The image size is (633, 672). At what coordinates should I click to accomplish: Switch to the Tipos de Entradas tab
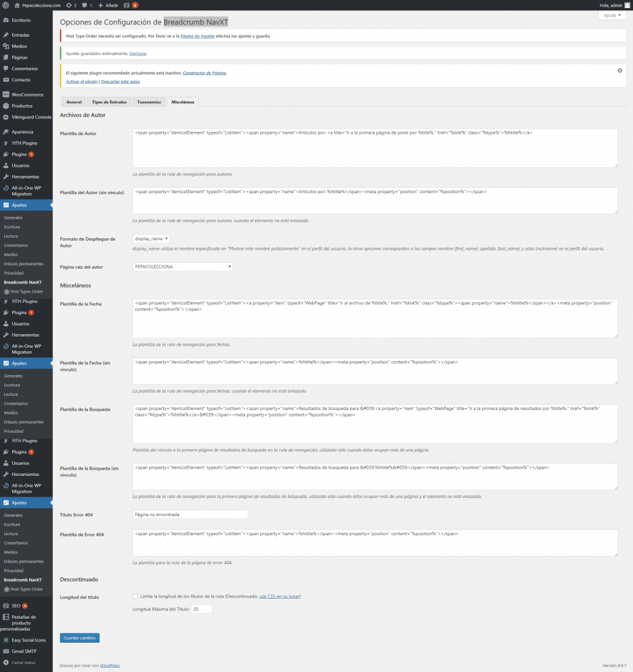[109, 102]
